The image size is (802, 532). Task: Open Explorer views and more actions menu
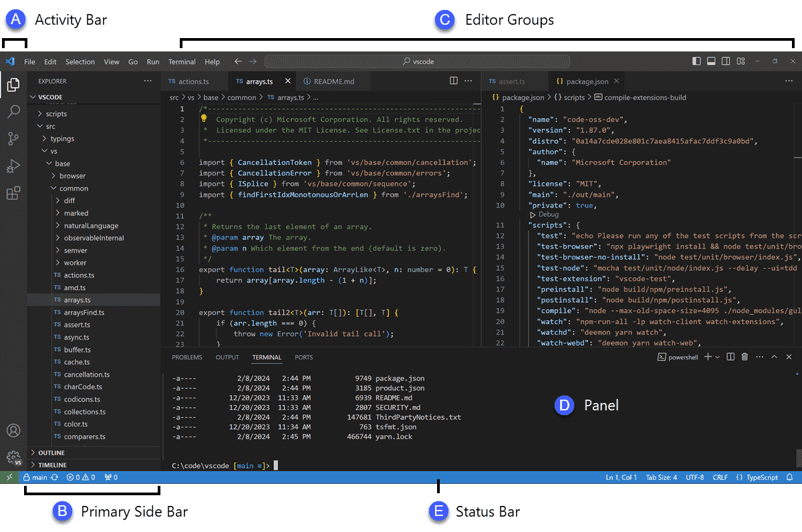tap(148, 81)
